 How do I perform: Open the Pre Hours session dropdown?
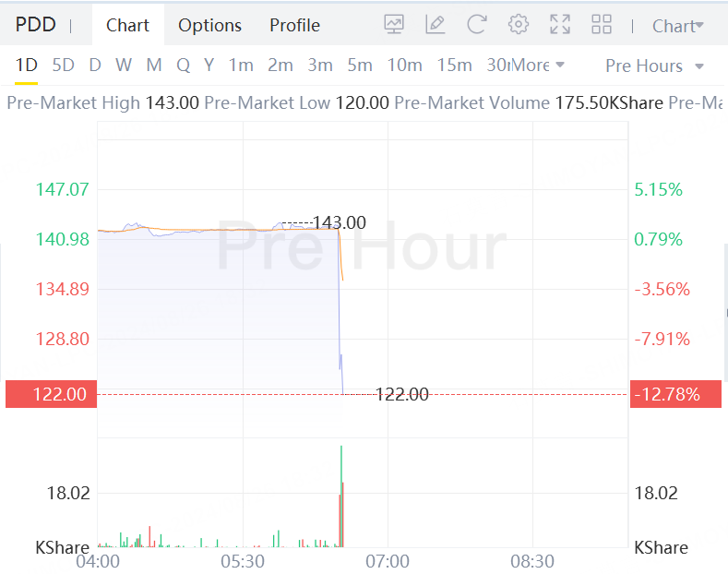click(654, 66)
